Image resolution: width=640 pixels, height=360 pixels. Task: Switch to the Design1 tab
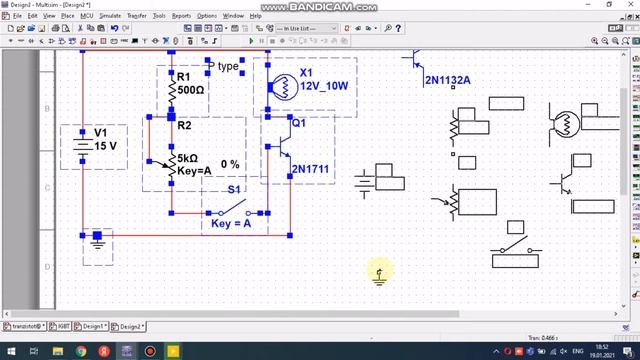coord(91,327)
